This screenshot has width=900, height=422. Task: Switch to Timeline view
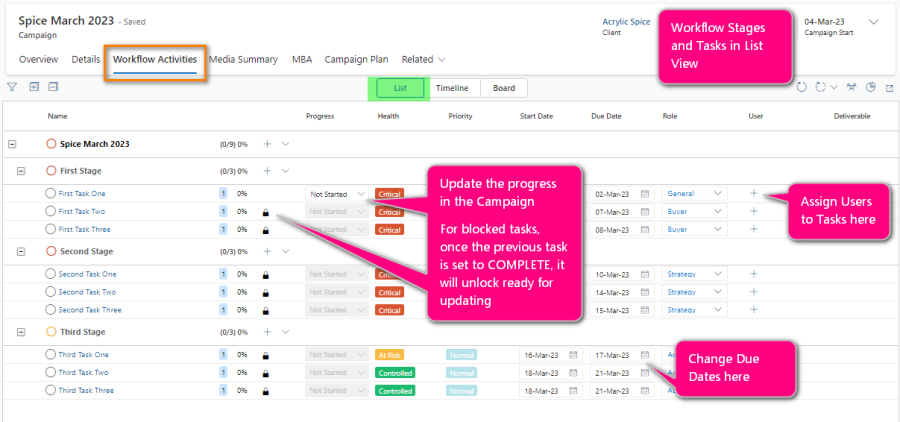click(455, 88)
